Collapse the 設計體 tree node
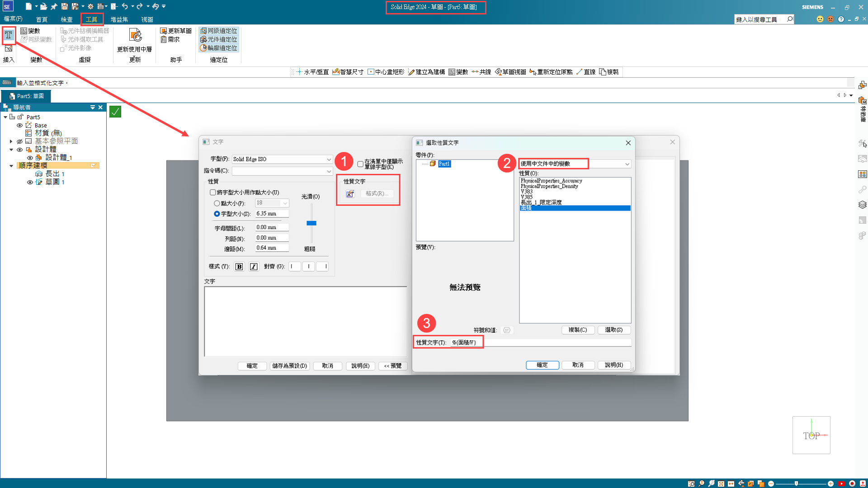Viewport: 868px width, 488px height. tap(11, 150)
